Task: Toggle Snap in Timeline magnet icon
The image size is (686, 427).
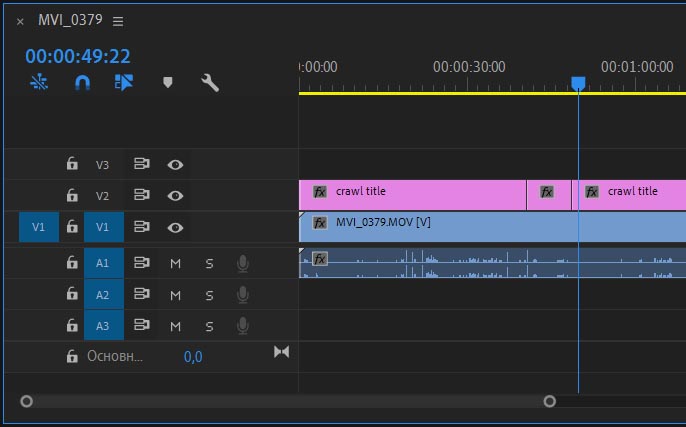Action: (x=82, y=82)
